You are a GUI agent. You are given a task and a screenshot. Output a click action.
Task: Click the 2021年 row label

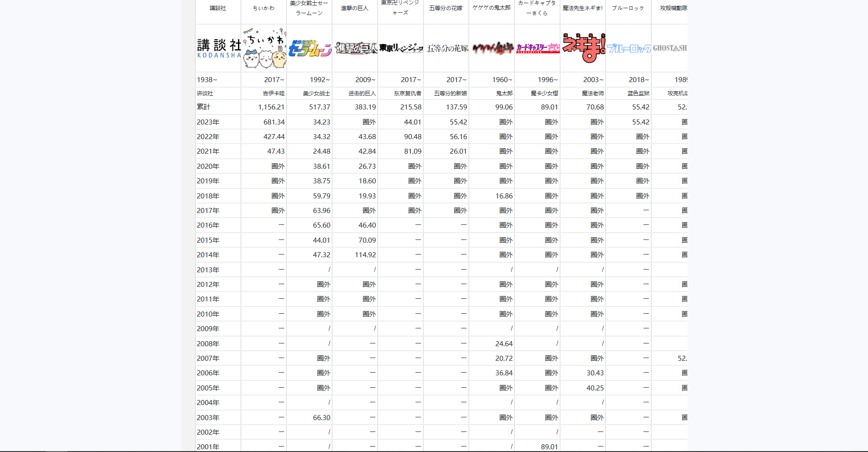(x=208, y=151)
